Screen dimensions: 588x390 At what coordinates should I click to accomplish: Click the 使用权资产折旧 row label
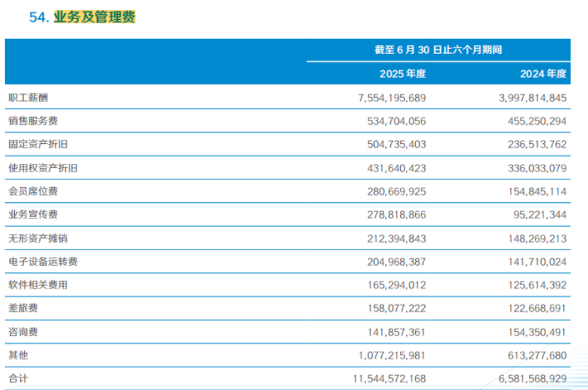[43, 168]
